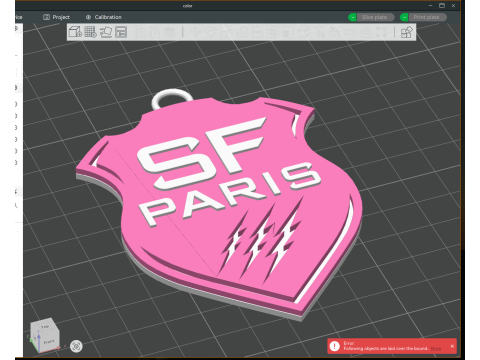The width and height of the screenshot is (480, 360).
Task: Maximize the window via the title bar button
Action: click(442, 6)
